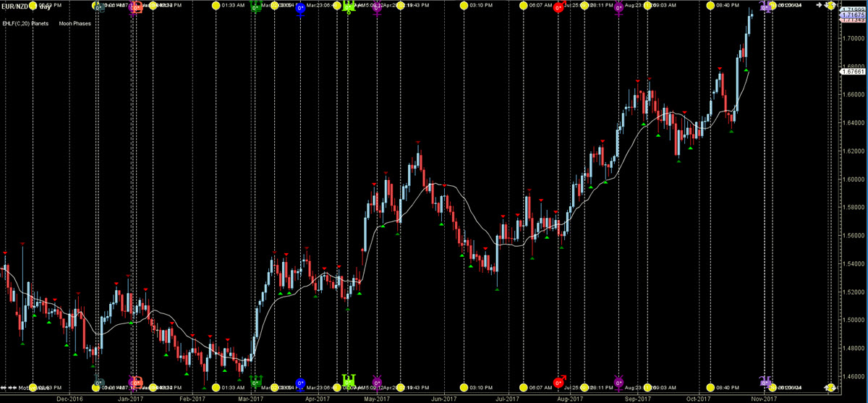
Task: Select the top yellow moon marker labeled 06:07 AM
Action: click(x=524, y=6)
